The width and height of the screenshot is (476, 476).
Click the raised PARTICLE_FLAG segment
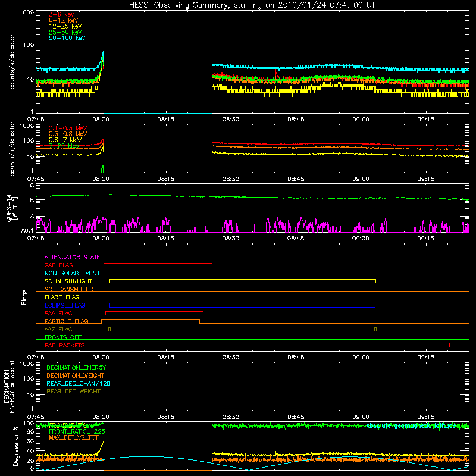click(151, 320)
